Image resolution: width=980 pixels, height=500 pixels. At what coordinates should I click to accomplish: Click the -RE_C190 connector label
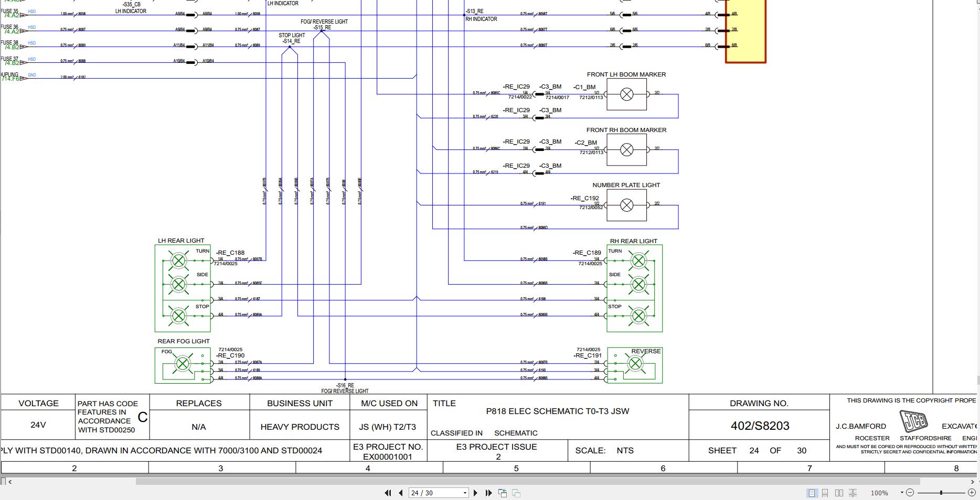tap(230, 355)
